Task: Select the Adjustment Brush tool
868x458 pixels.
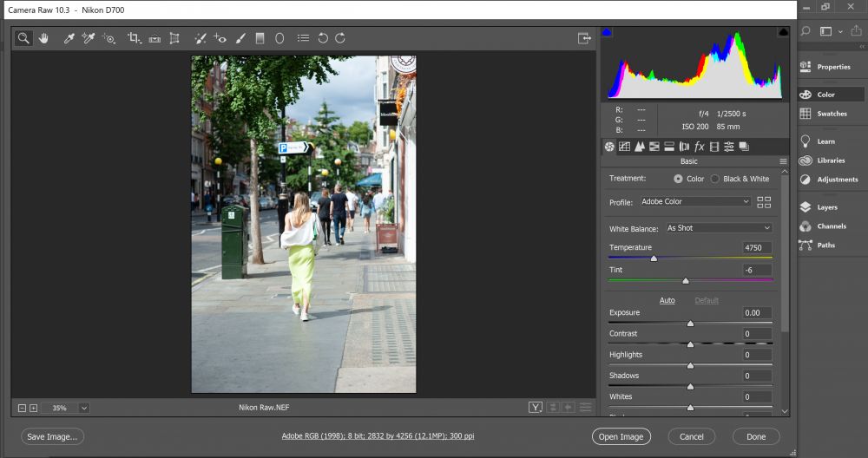Action: pyautogui.click(x=239, y=38)
